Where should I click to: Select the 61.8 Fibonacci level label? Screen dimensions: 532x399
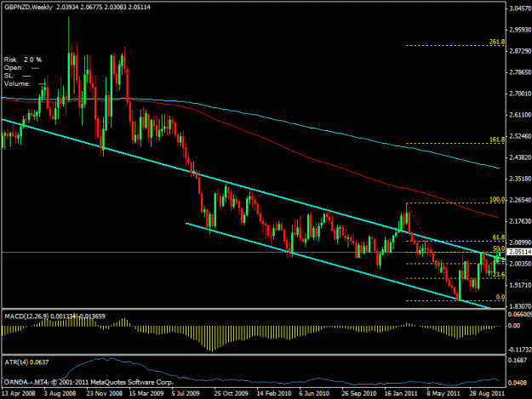pyautogui.click(x=499, y=237)
